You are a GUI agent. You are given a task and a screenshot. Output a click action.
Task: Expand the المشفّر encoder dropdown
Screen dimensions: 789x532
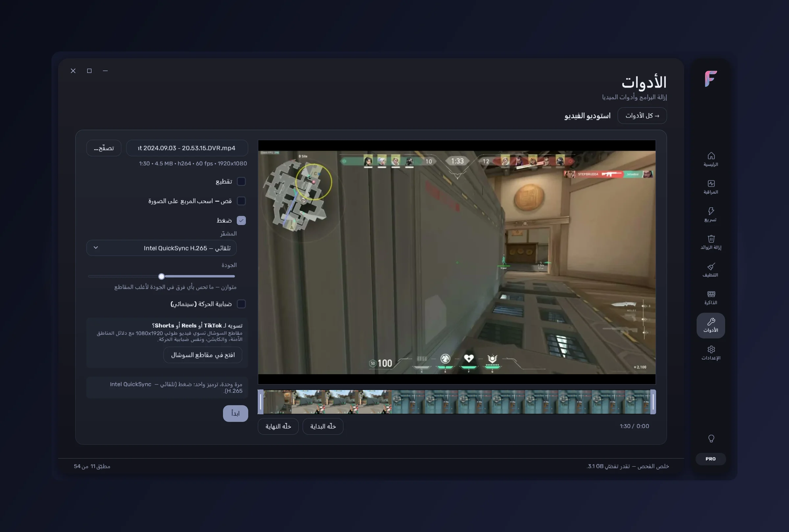click(x=161, y=248)
